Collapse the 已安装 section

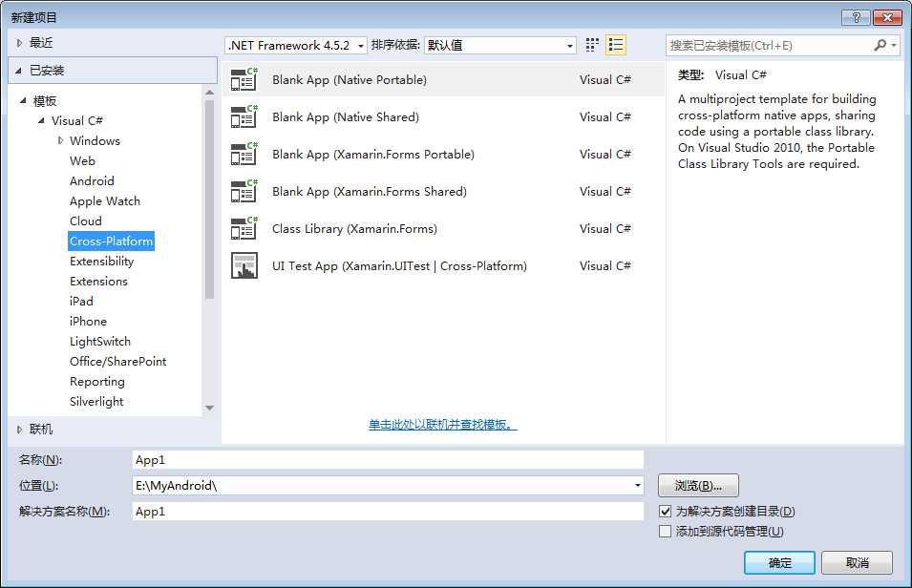pyautogui.click(x=18, y=71)
